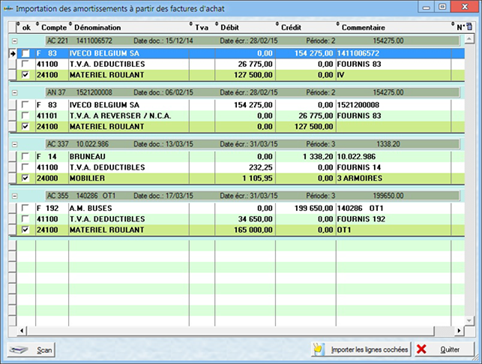Viewport: 482px width, 364px height.
Task: Click account cell 24000
Action: (x=52, y=178)
